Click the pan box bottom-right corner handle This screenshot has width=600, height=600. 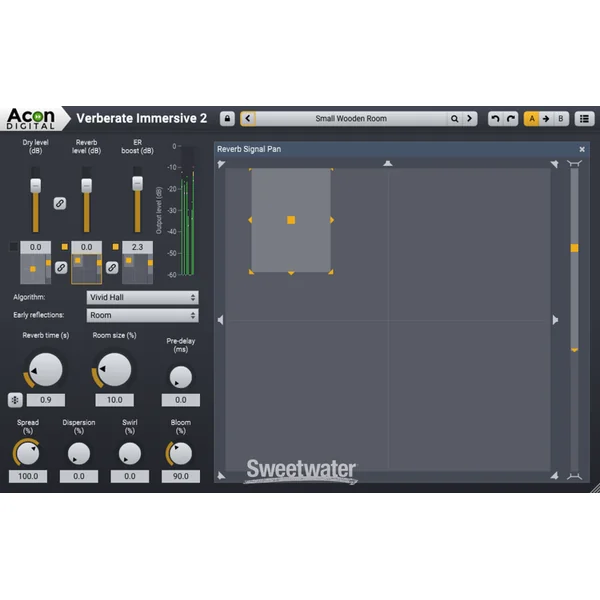click(x=331, y=272)
